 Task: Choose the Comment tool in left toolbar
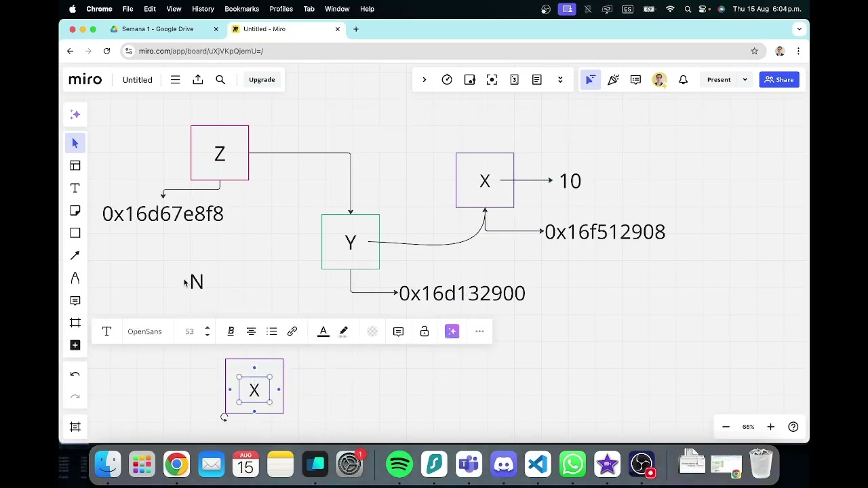(x=75, y=300)
